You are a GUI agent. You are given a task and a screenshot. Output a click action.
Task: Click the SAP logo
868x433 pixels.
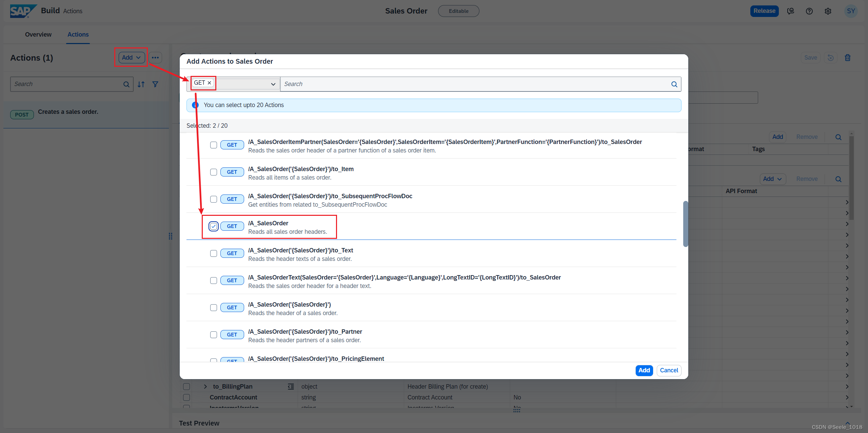pos(23,11)
